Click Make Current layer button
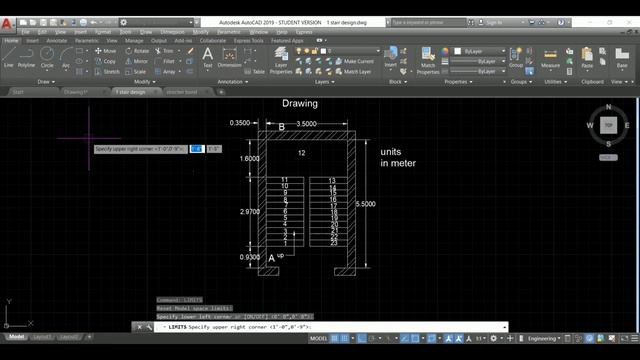The image size is (640, 360). tap(354, 61)
